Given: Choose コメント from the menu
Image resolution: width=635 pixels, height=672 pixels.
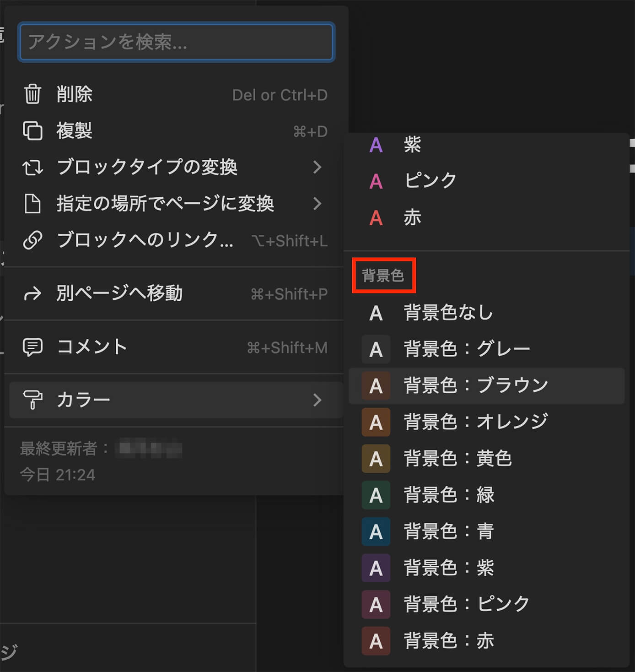Looking at the screenshot, I should pyautogui.click(x=175, y=347).
